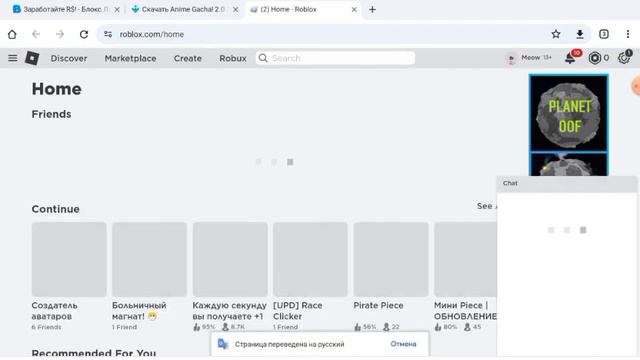Open Больничный магнат game thumbnail
The image size is (640, 360).
coord(149,260)
